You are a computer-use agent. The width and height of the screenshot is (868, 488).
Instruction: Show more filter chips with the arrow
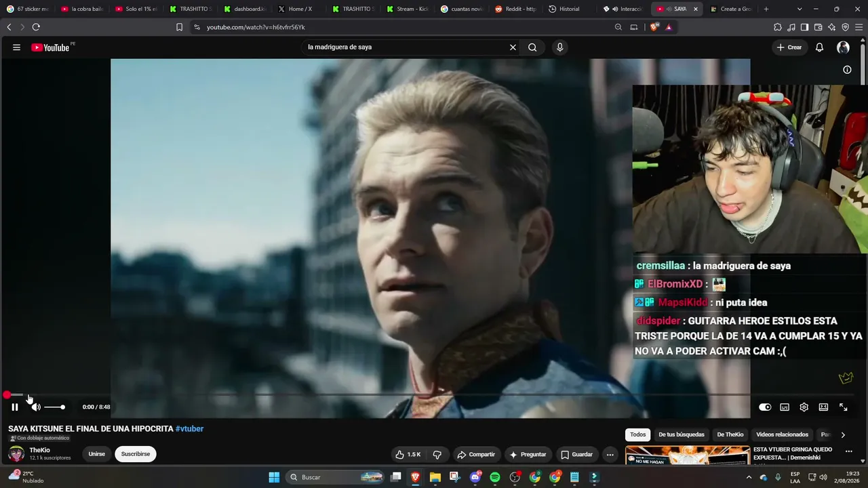click(843, 434)
